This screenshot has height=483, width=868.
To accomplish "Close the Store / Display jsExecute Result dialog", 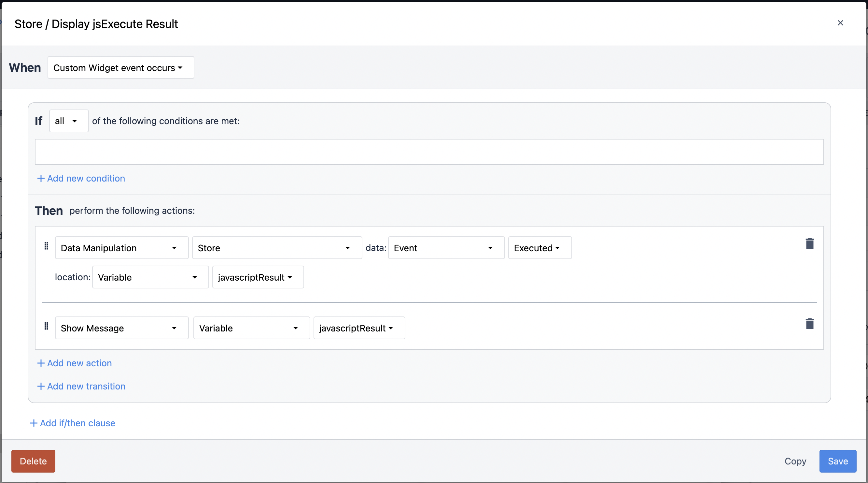I will tap(840, 22).
